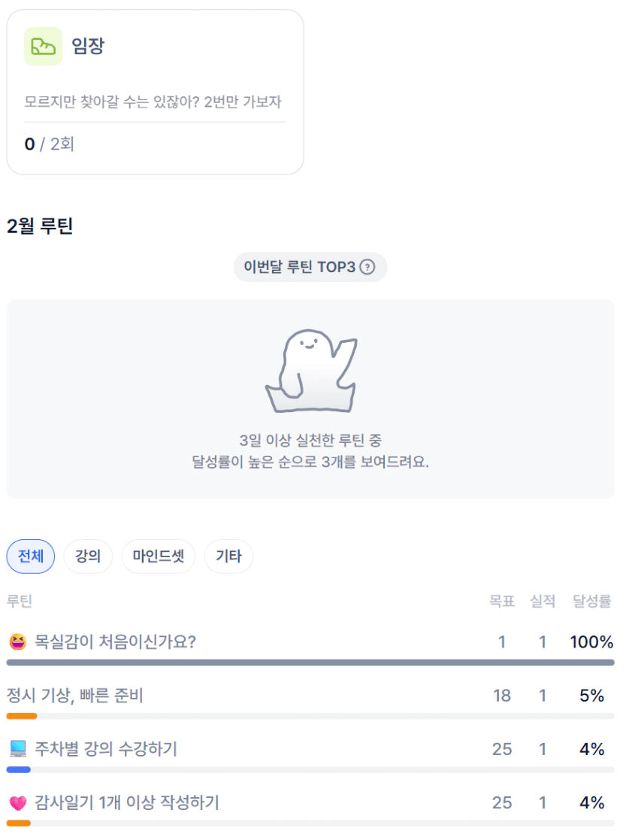Switch to the 기타 filter tab
The image size is (626, 840).
point(228,556)
